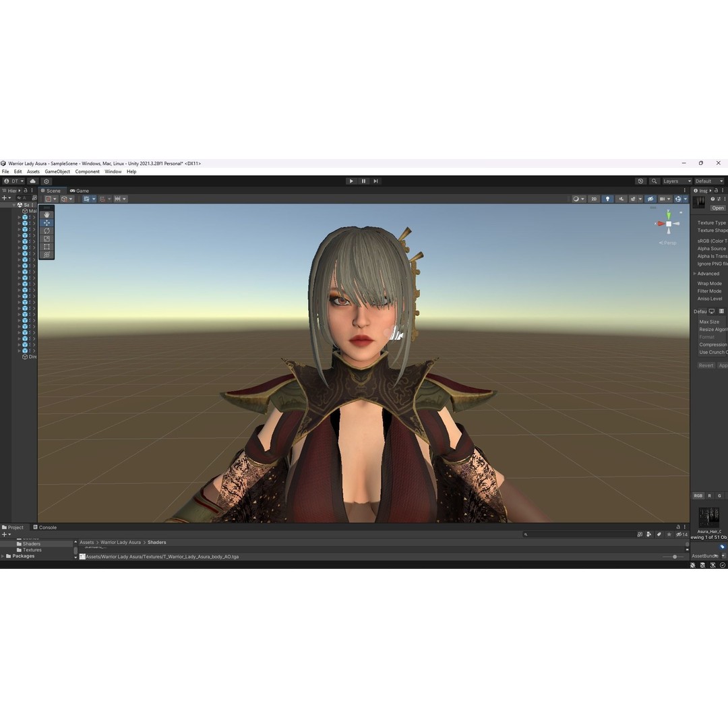The width and height of the screenshot is (728, 728).
Task: Open scene camera settings dropdown
Action: [665, 199]
